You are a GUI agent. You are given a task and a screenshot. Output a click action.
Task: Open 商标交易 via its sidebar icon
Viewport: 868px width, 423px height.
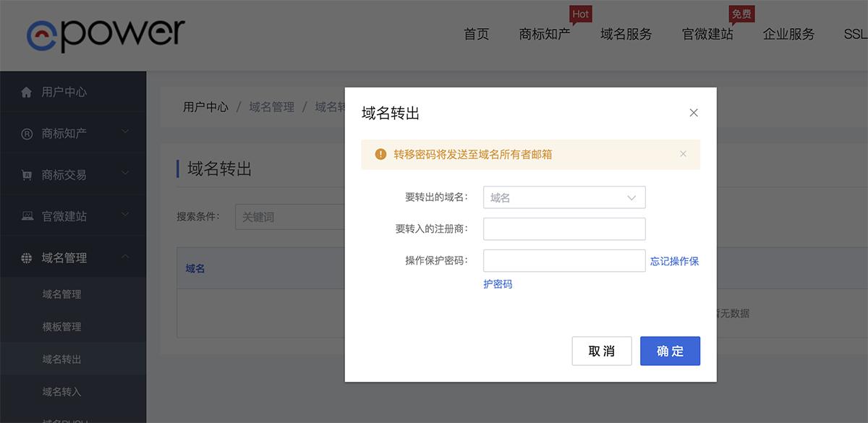[28, 174]
